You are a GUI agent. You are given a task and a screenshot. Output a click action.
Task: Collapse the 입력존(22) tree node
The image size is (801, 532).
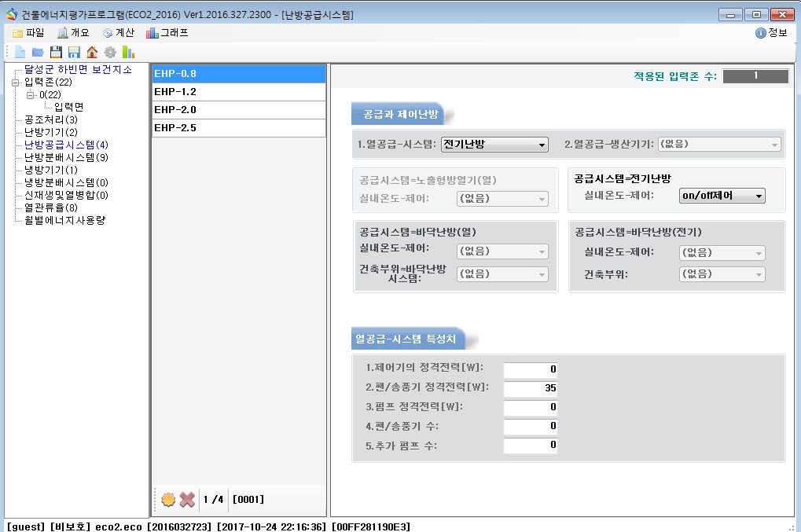click(15, 83)
